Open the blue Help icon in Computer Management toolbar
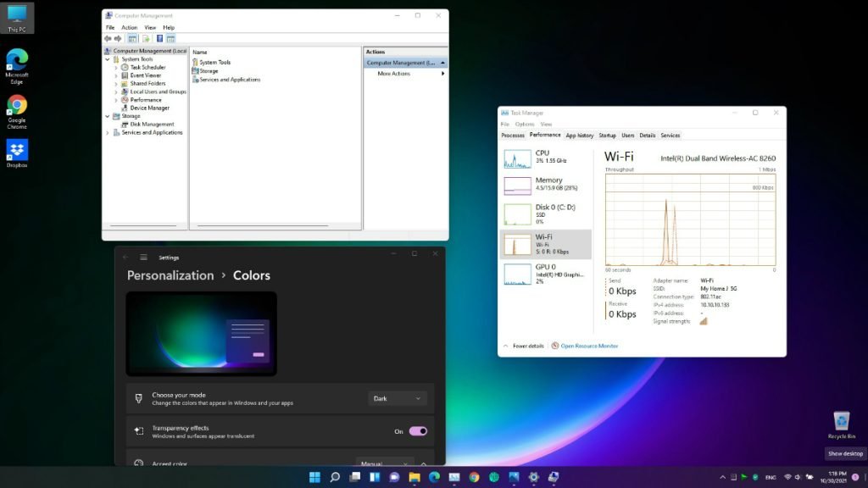The height and width of the screenshot is (488, 868). click(x=159, y=39)
